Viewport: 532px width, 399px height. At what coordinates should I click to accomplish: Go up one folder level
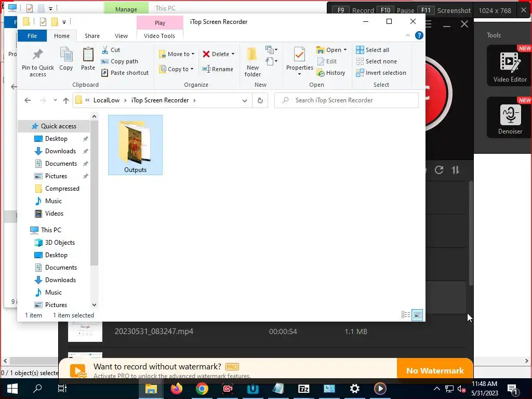tap(66, 100)
